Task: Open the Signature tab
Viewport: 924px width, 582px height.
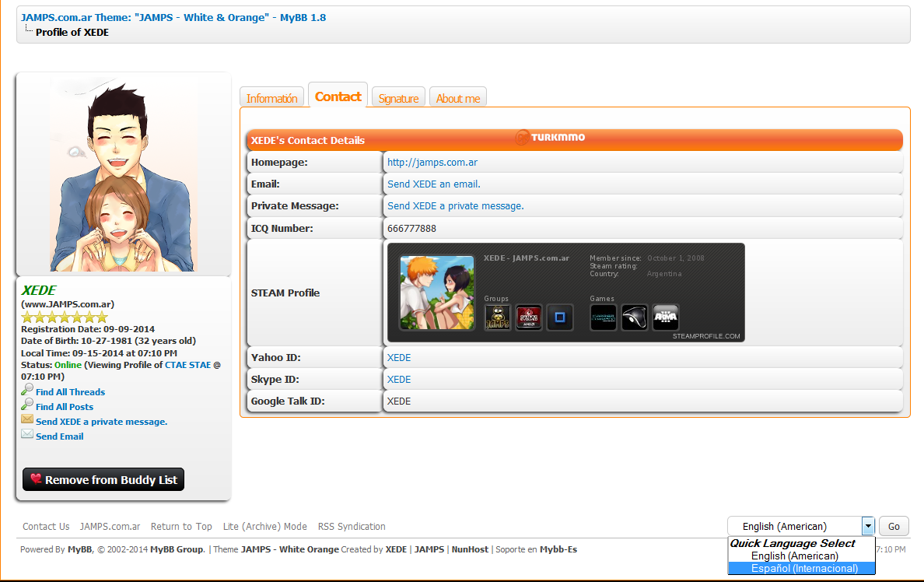Action: click(x=398, y=98)
